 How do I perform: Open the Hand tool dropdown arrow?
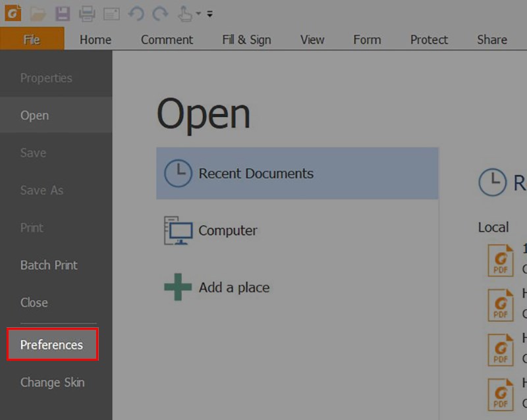(199, 13)
